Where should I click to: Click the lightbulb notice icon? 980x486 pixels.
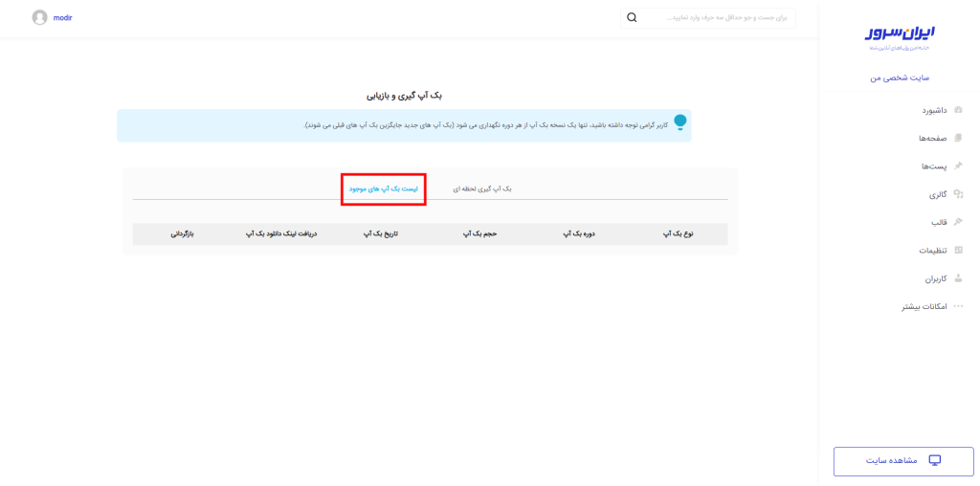pos(679,122)
